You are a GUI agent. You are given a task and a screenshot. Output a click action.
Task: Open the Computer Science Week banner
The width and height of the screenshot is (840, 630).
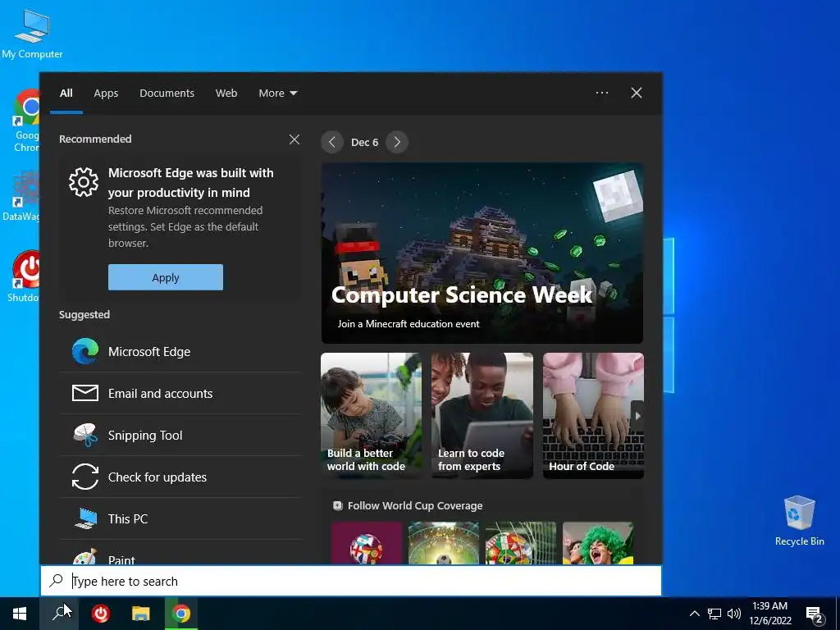[x=482, y=253]
